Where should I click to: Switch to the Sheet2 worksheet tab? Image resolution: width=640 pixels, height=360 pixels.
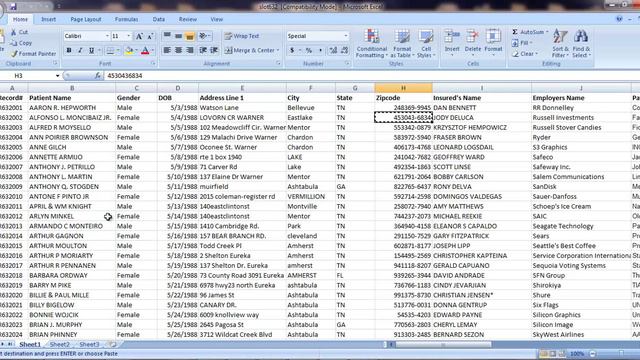60,344
